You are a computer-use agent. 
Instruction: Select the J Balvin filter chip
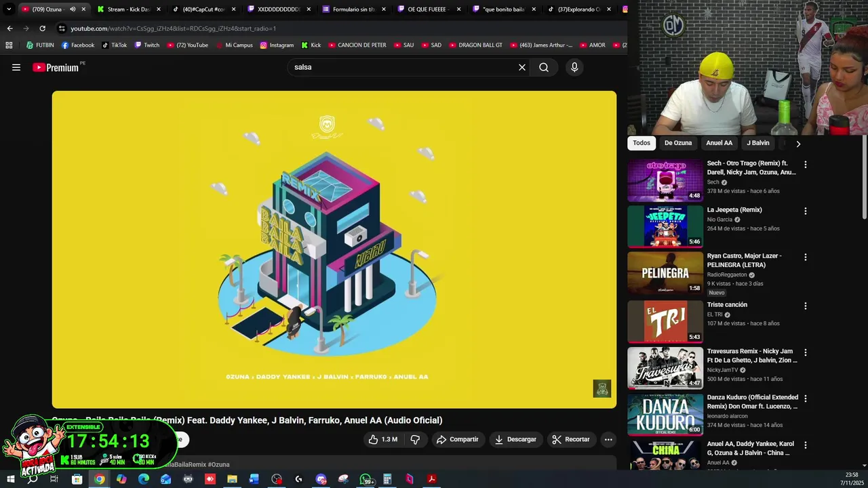pos(758,143)
